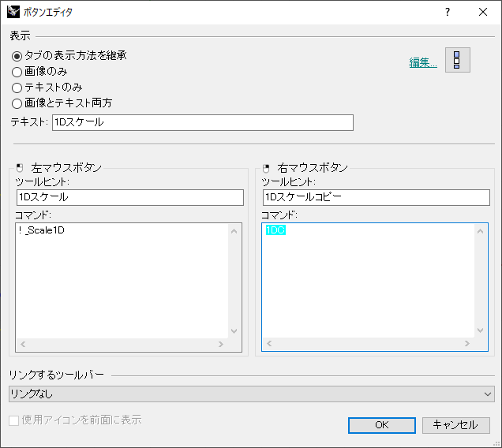Select '画像とテキスト両方' radio option
This screenshot has height=448, width=502.
click(x=17, y=103)
